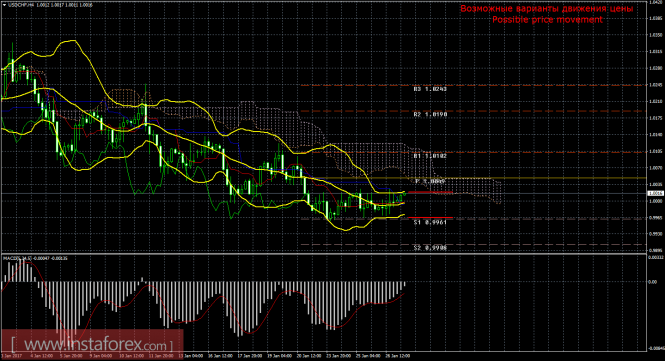Viewport: 665px width, 361px height.
Task: Click the 0.00 level on MACD scale
Action: coord(652,282)
